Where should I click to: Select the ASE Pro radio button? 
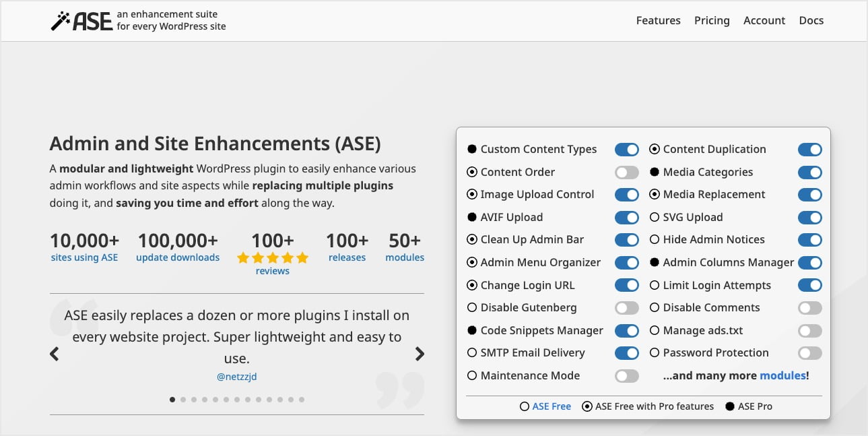tap(730, 406)
